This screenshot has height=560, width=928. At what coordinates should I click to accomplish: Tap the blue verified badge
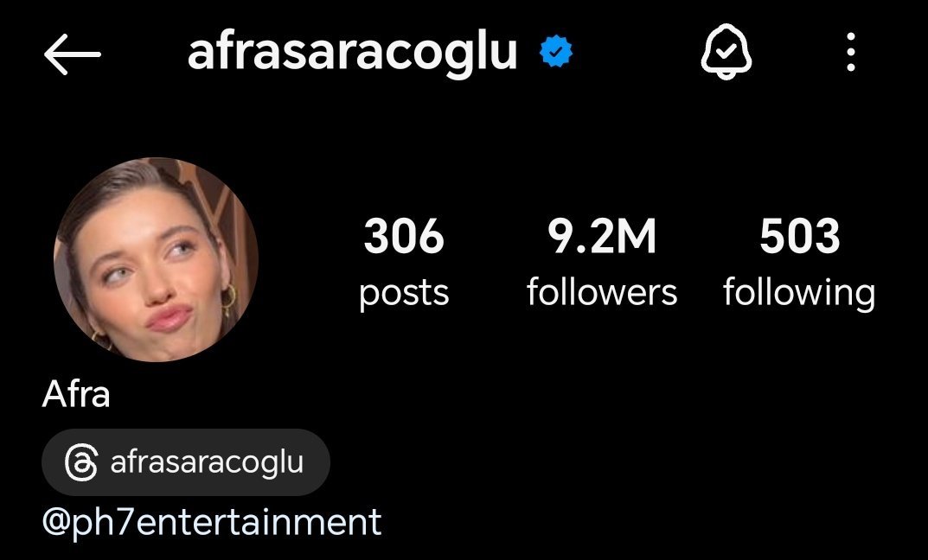pyautogui.click(x=556, y=52)
